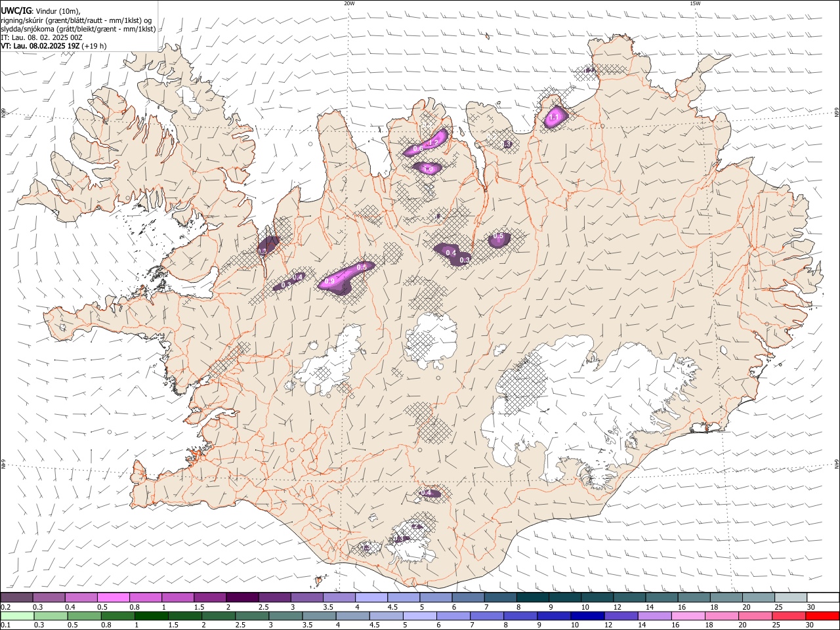Click the "1.2" snowfall value label
840x630 pixels.
click(433, 142)
